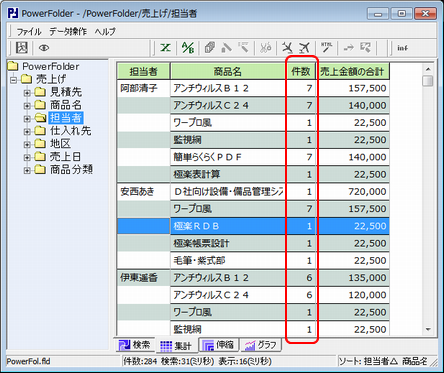
Task: Click the PowerFolder app icon in title bar
Action: pos(14,13)
